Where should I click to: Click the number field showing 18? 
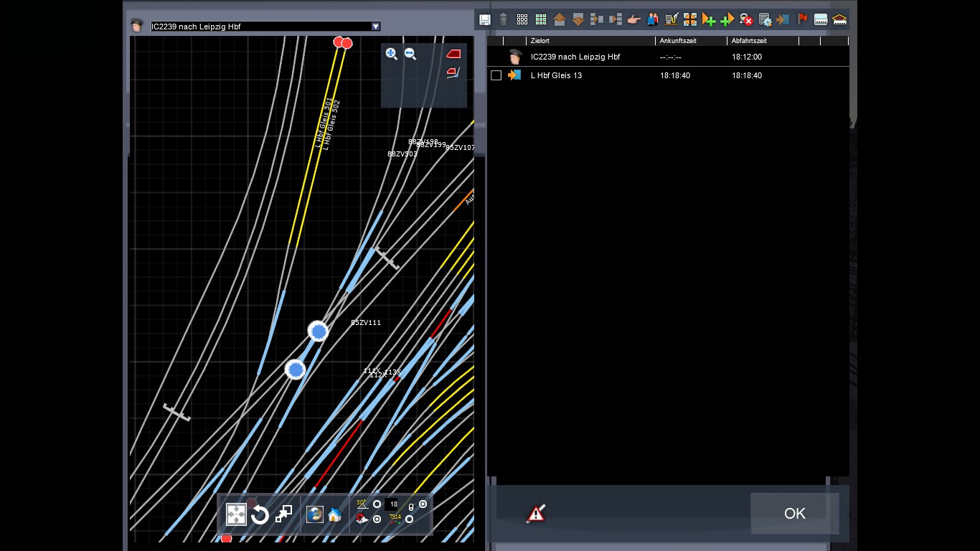[x=392, y=504]
